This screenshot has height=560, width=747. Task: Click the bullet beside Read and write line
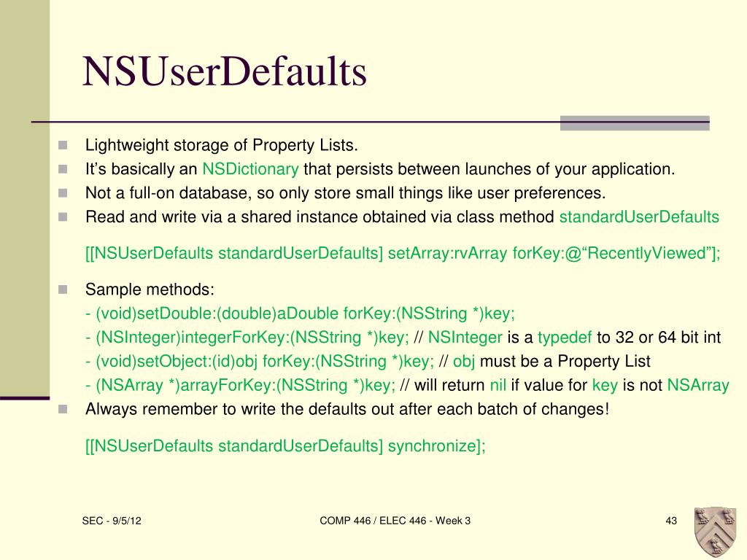pyautogui.click(x=63, y=217)
